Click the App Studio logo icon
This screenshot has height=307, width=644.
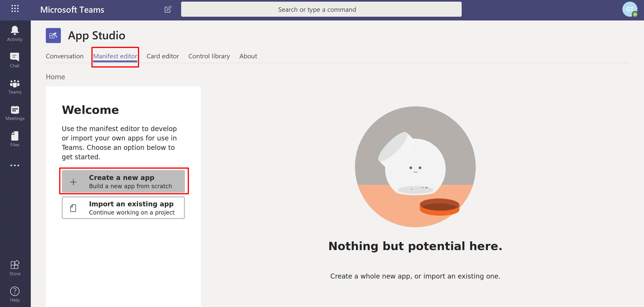[x=53, y=36]
